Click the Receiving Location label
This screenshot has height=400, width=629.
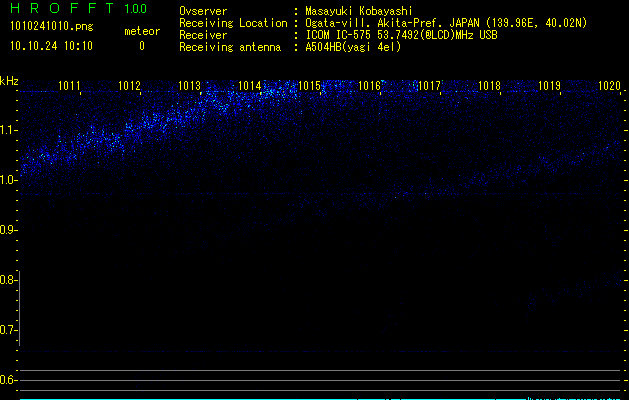click(x=233, y=23)
